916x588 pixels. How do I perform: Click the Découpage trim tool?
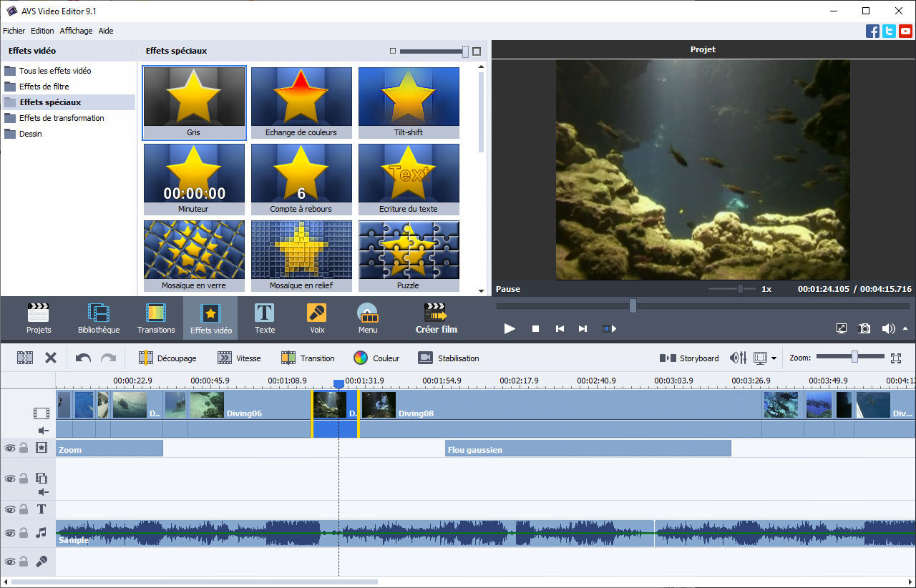167,358
